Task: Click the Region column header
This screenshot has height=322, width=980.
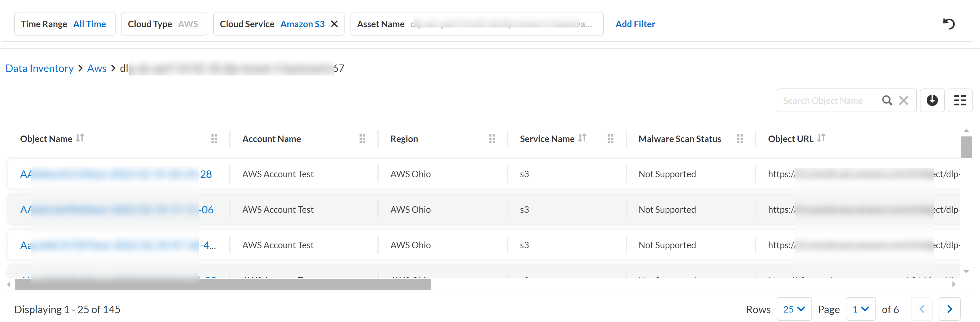Action: (404, 139)
